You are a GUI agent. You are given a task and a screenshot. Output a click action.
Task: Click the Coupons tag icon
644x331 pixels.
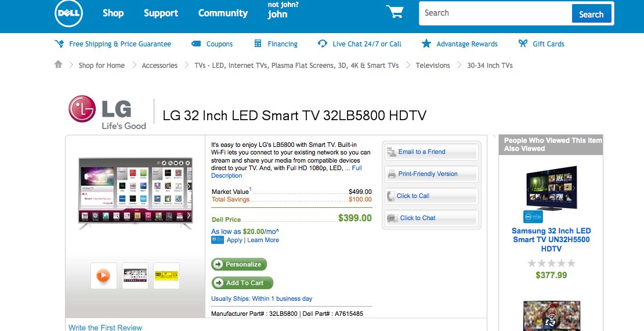pos(196,44)
